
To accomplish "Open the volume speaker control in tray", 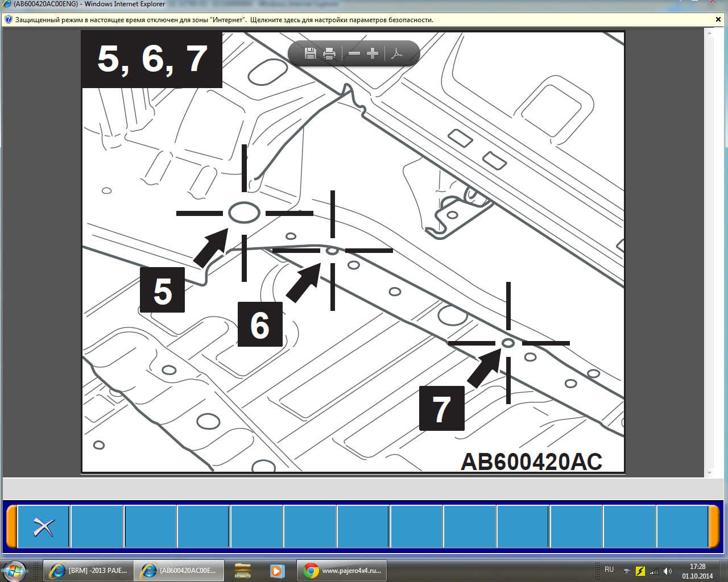I will (x=668, y=571).
